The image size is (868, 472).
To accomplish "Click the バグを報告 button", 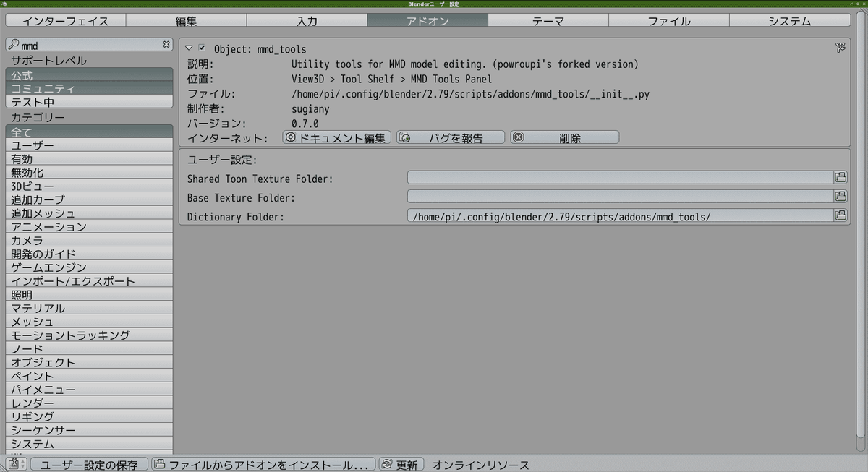I will (450, 137).
